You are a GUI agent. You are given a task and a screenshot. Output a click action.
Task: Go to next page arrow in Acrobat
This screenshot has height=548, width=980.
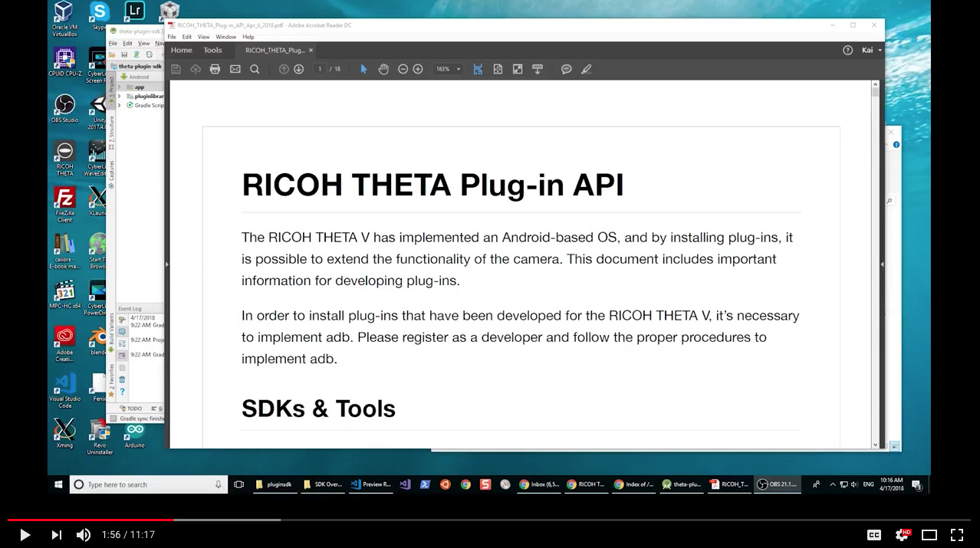[298, 69]
